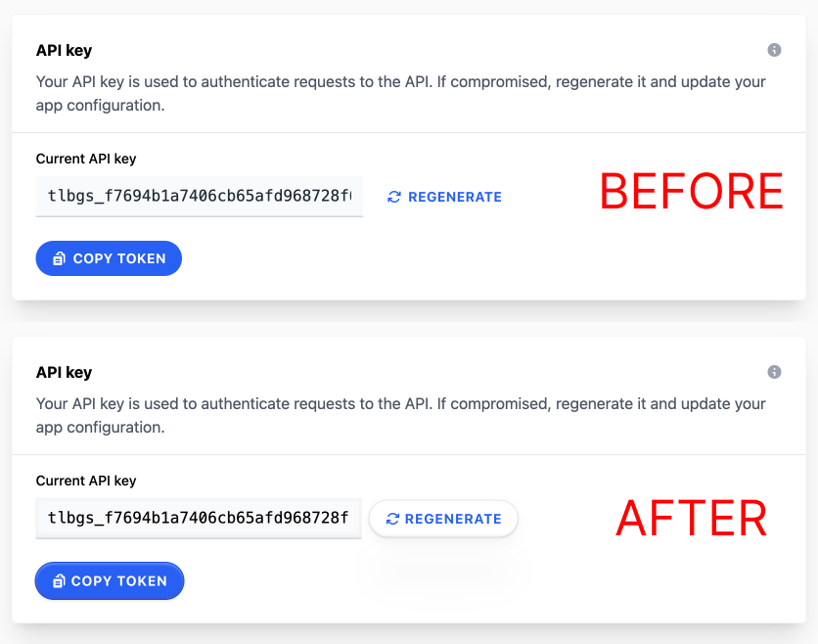Click the refresh arrows icon beside BEFORE's REGENERATE
Viewport: 818px width, 644px height.
(x=394, y=197)
